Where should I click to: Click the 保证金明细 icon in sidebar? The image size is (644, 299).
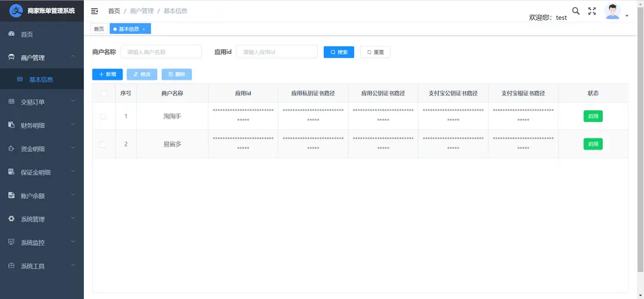(x=12, y=172)
